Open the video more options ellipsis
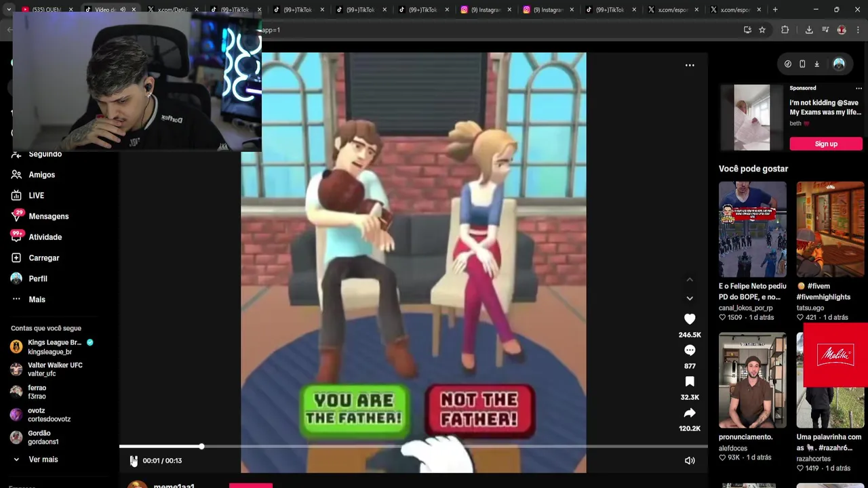The height and width of the screenshot is (488, 868). click(x=690, y=65)
